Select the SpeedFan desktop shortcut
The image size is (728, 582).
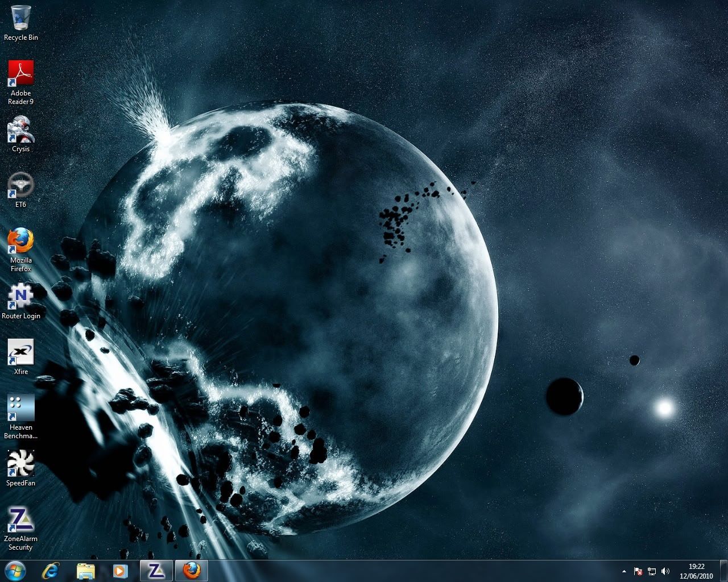coord(20,469)
